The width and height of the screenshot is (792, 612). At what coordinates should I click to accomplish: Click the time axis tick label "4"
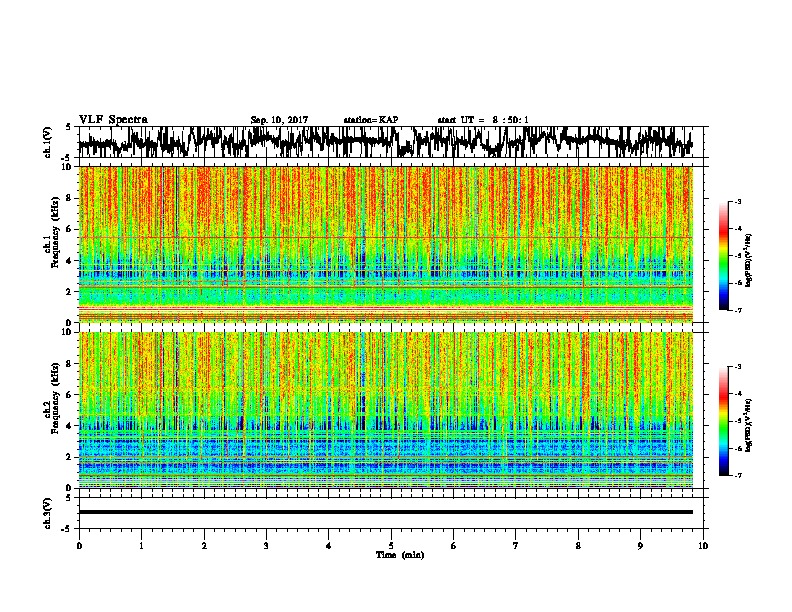[x=329, y=546]
